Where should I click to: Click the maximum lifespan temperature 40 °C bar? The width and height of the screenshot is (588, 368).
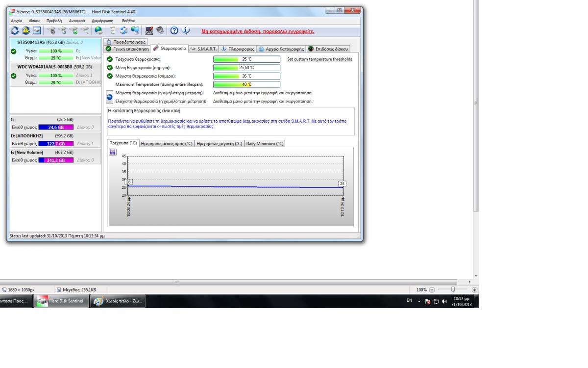coord(246,84)
